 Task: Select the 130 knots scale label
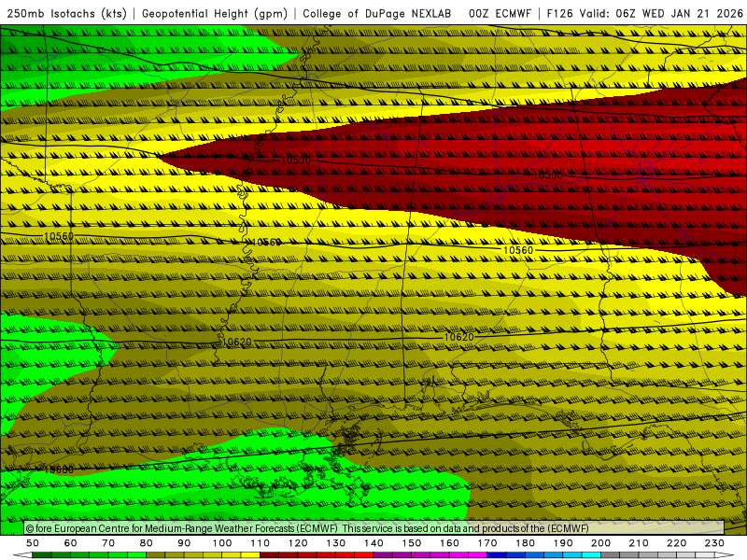click(x=336, y=543)
